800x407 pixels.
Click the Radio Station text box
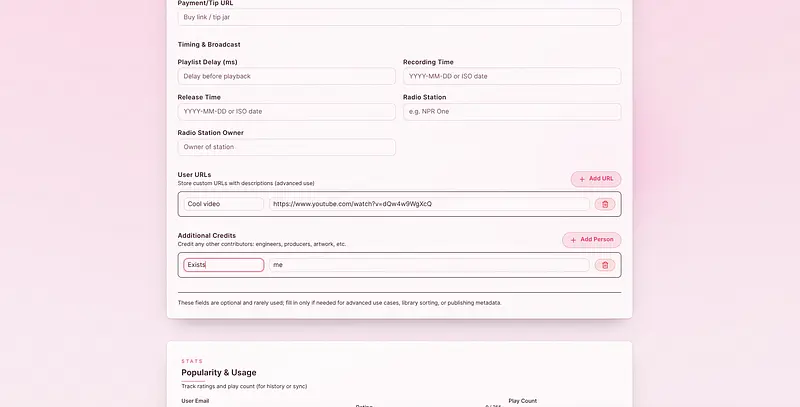click(512, 112)
